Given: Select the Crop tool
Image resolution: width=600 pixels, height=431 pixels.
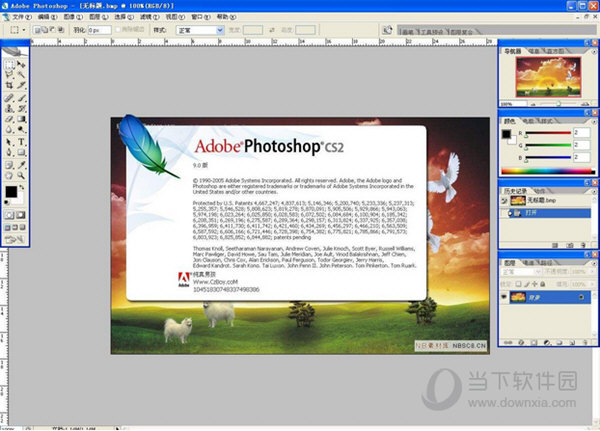Looking at the screenshot, I should [10, 85].
